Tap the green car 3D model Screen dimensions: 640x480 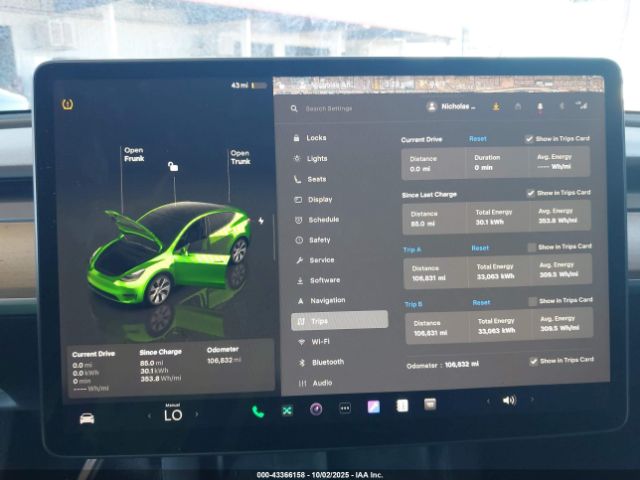(x=169, y=253)
